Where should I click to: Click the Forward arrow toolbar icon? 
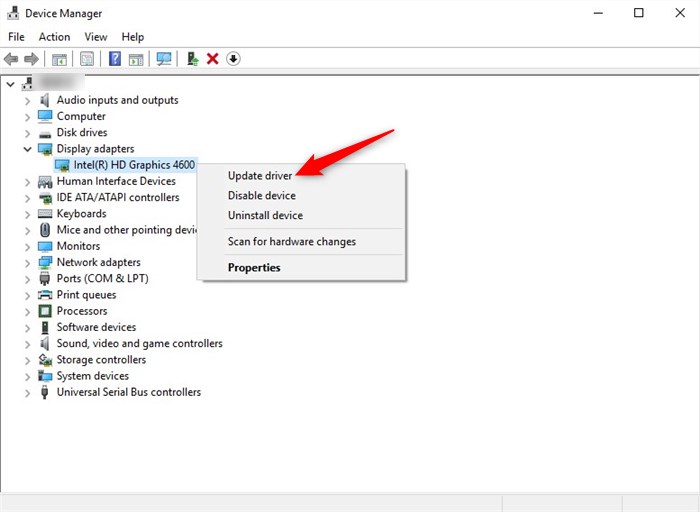point(31,59)
